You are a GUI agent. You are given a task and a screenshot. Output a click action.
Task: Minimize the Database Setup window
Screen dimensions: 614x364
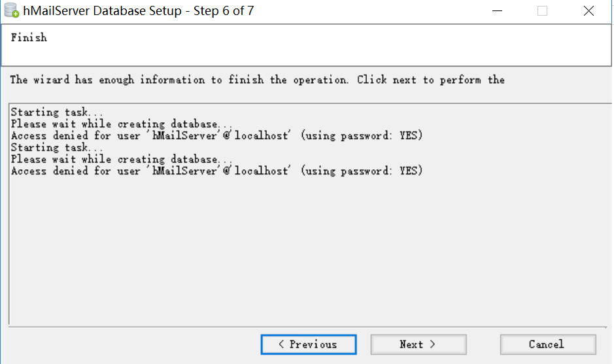(x=498, y=11)
